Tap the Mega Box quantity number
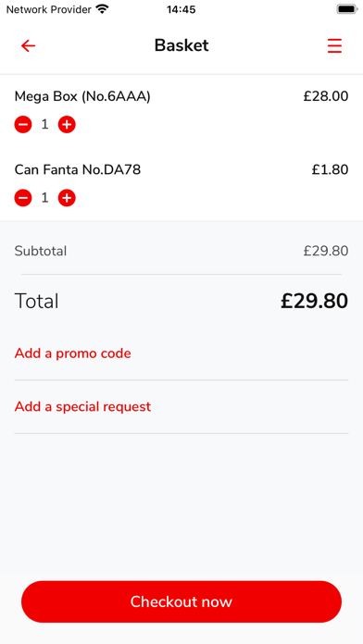 pos(44,124)
